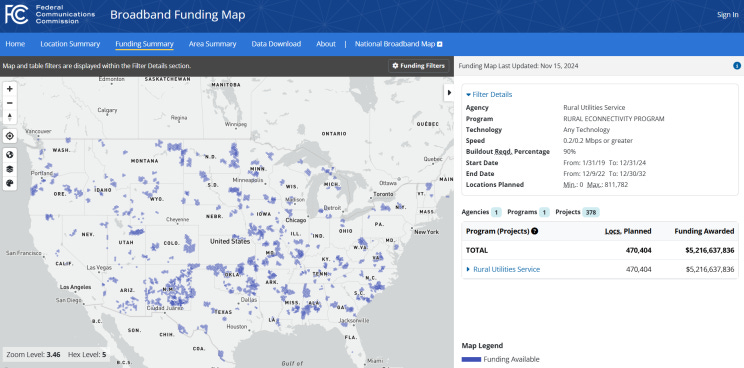
Task: Open the Home tab
Action: [15, 44]
